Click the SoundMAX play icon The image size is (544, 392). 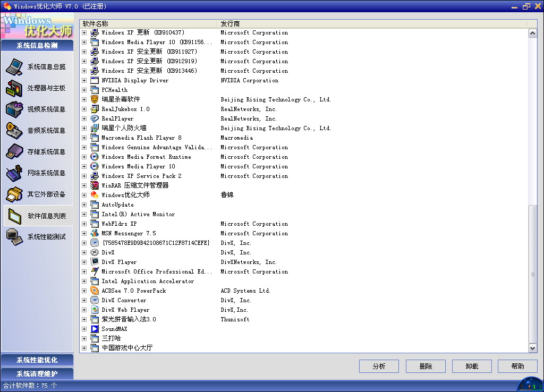pos(95,329)
